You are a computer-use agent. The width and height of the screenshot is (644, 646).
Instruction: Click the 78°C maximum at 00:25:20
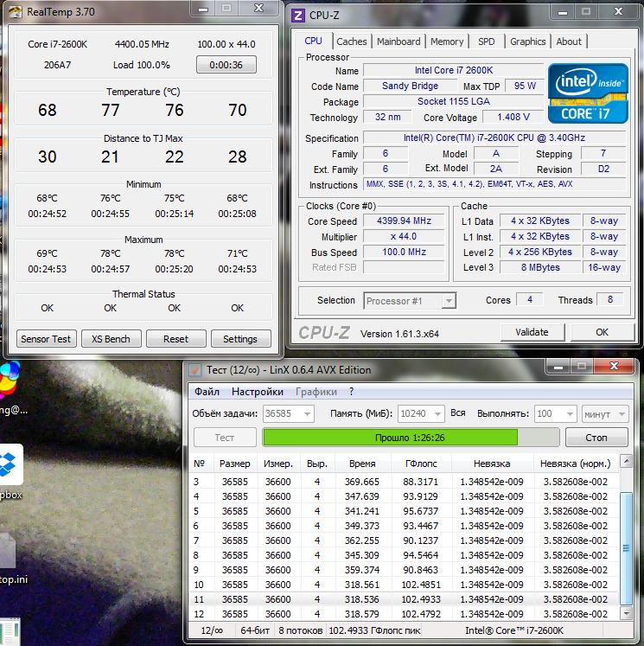click(x=174, y=253)
